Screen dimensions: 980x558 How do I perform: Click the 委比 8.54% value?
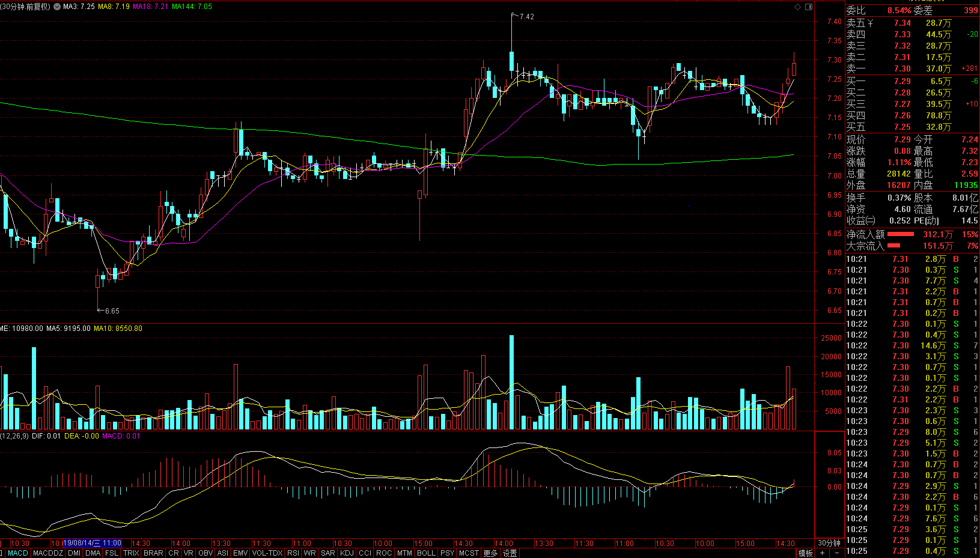(x=899, y=10)
